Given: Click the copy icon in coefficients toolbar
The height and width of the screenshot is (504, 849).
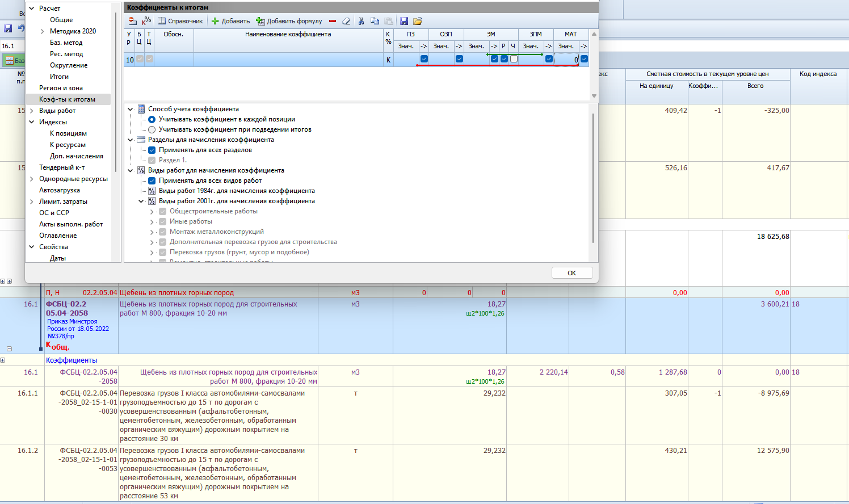Looking at the screenshot, I should tap(375, 21).
